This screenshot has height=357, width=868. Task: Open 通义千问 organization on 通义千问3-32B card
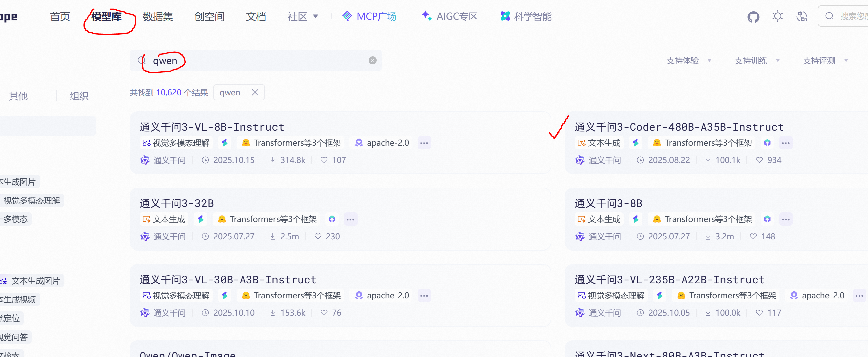(x=163, y=237)
